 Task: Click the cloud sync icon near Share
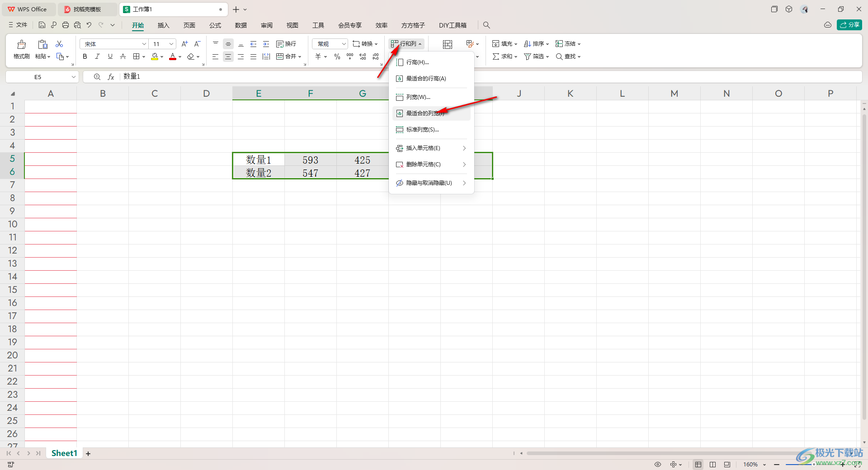point(828,25)
